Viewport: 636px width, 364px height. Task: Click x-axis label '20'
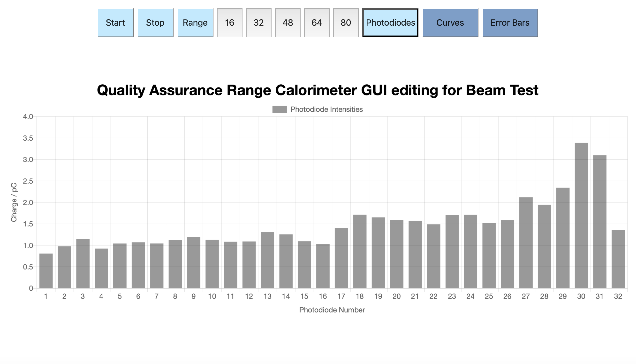396,296
